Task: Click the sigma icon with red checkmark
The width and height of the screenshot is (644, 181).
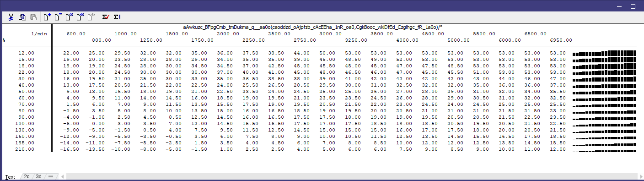Action: pos(106,17)
